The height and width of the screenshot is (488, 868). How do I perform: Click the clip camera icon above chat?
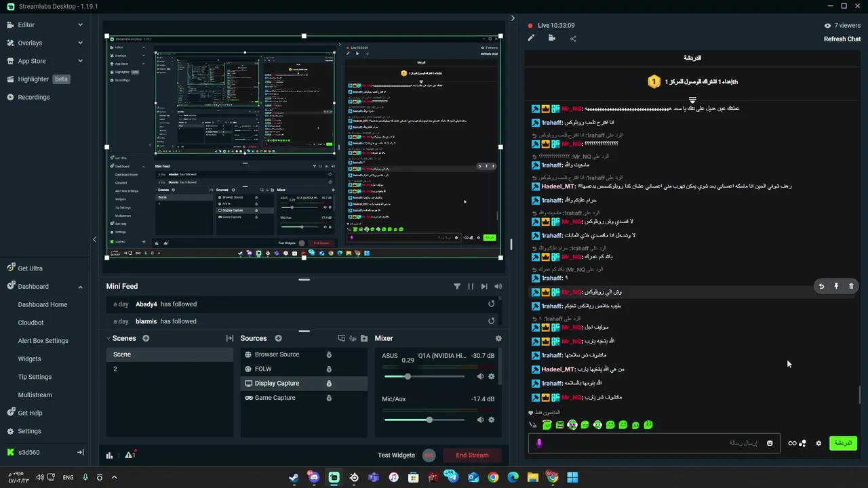pos(552,39)
